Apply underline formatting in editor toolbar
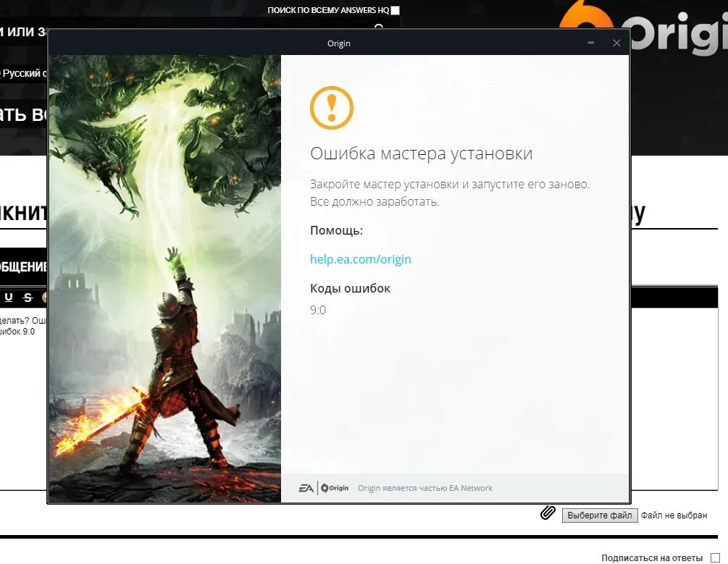Screen dimensions: 728x564 point(9,298)
